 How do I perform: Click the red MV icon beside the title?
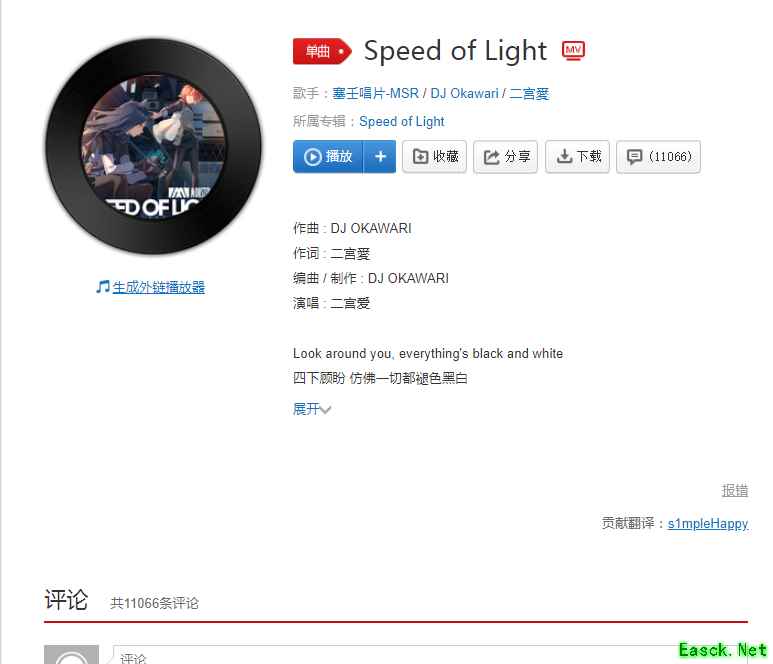pyautogui.click(x=573, y=51)
